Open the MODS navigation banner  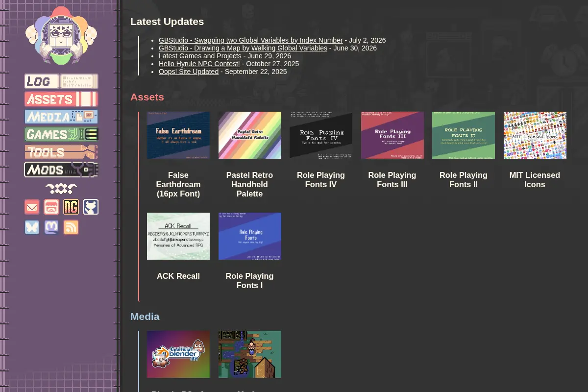[61, 170]
